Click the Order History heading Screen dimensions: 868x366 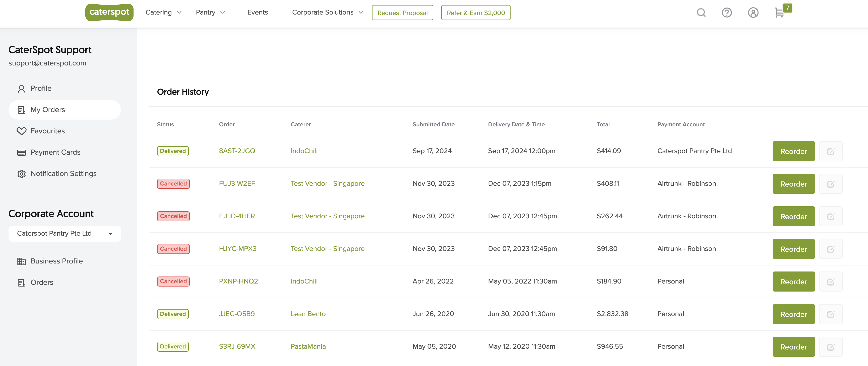coord(183,92)
